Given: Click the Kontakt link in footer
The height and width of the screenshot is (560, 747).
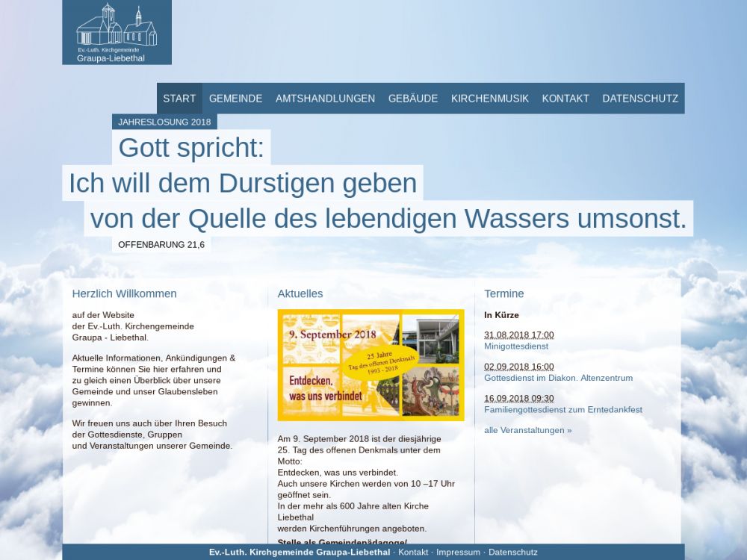Looking at the screenshot, I should tap(413, 553).
